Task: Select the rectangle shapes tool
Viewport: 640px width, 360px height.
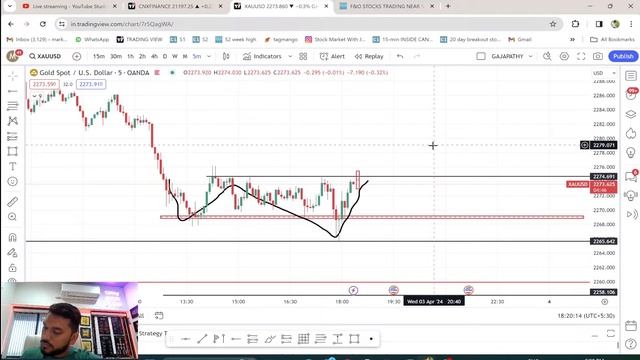Action: tap(12, 151)
